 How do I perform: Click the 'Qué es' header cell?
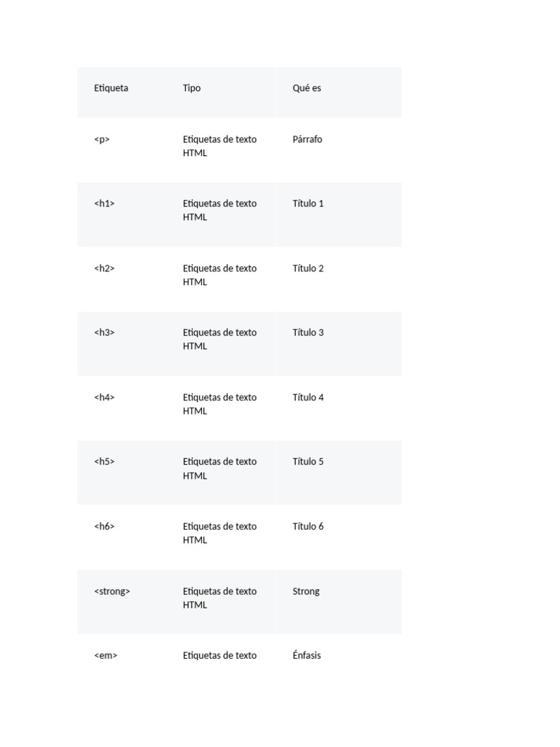pos(307,88)
